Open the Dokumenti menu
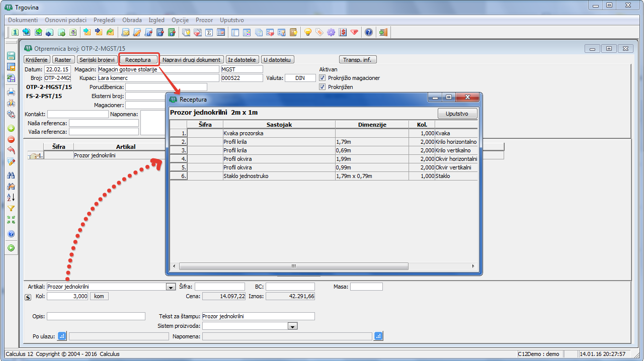 click(x=23, y=20)
